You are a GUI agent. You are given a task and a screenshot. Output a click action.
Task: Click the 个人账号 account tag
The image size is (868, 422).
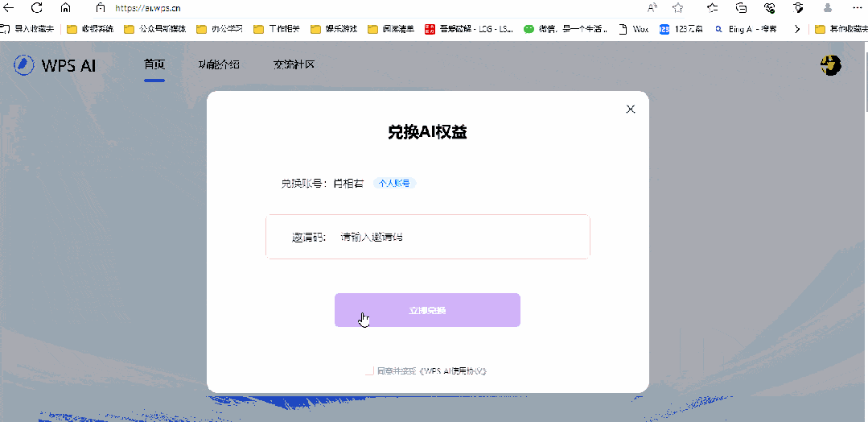(395, 184)
